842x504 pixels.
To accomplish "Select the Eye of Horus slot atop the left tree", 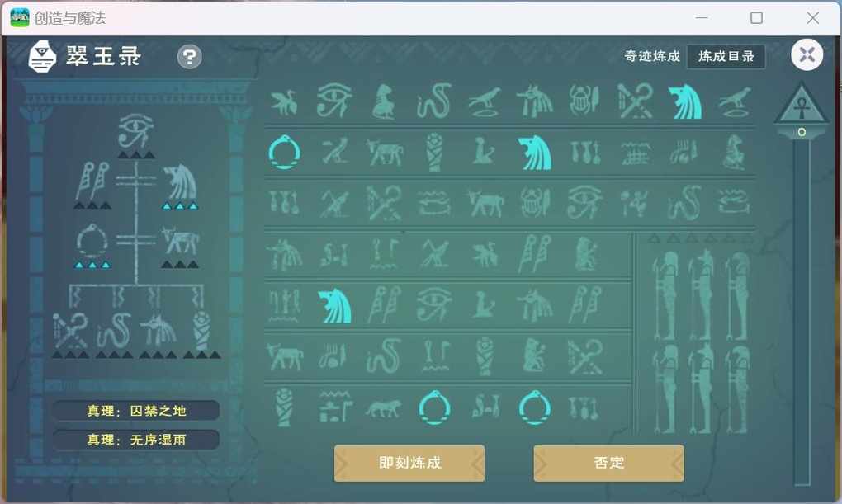I will click(136, 130).
